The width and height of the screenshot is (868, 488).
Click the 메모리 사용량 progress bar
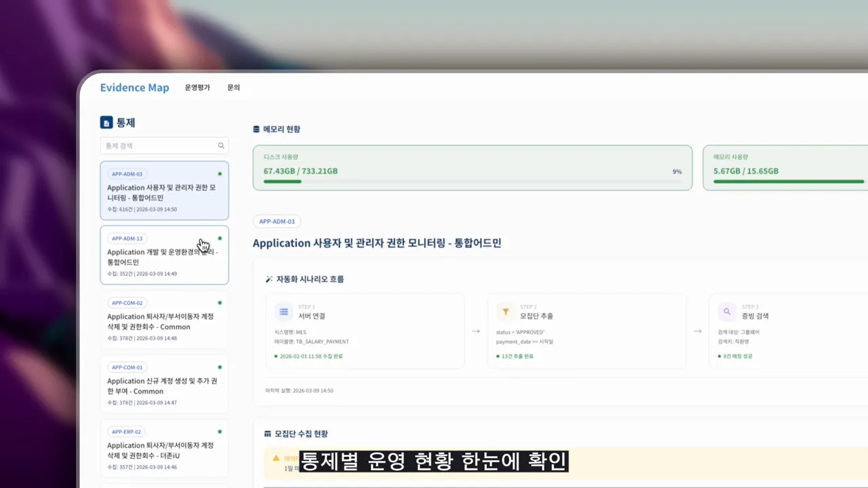[x=789, y=182]
